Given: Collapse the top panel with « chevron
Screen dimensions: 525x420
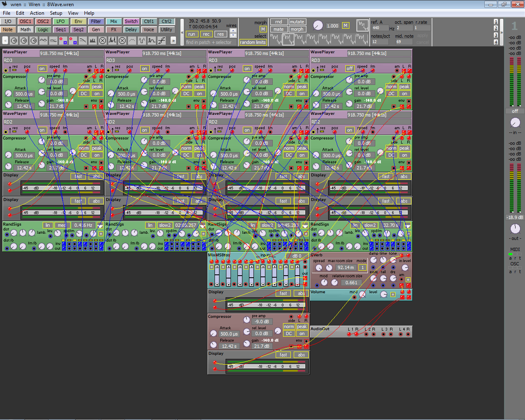Looking at the screenshot, I should (x=182, y=32).
